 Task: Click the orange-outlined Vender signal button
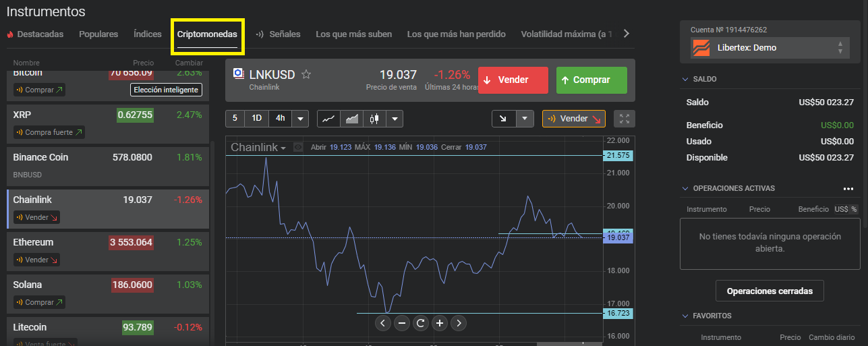(x=574, y=119)
